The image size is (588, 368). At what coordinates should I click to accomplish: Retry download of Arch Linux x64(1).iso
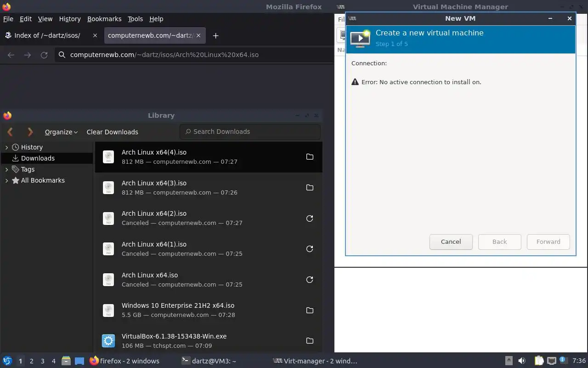310,249
